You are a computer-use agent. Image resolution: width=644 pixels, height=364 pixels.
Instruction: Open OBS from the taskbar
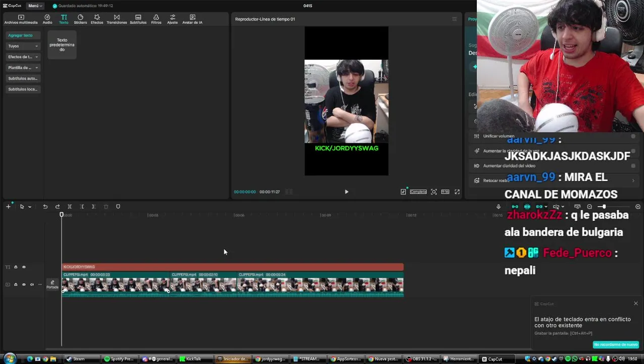tap(421, 359)
